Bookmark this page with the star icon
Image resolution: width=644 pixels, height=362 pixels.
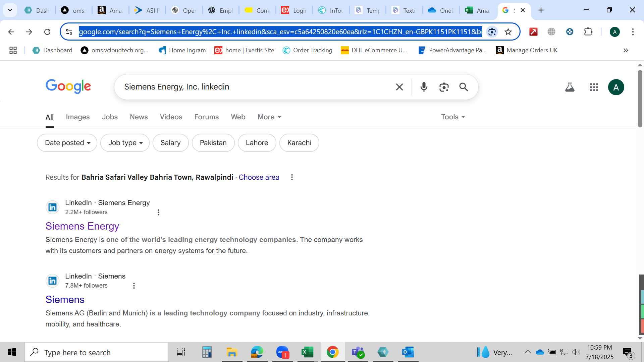(x=508, y=32)
